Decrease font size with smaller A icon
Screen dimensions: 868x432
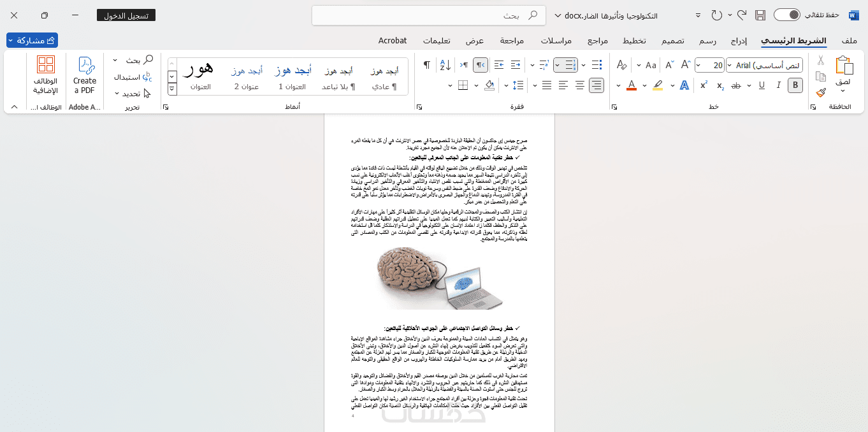(x=670, y=65)
